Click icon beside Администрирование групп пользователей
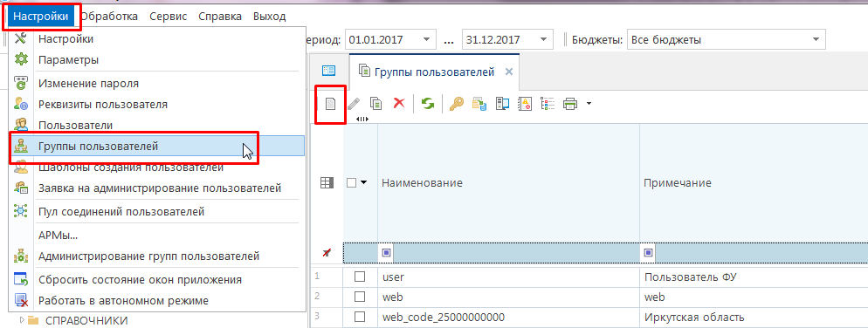Viewport: 868px width, 328px height. click(x=20, y=256)
